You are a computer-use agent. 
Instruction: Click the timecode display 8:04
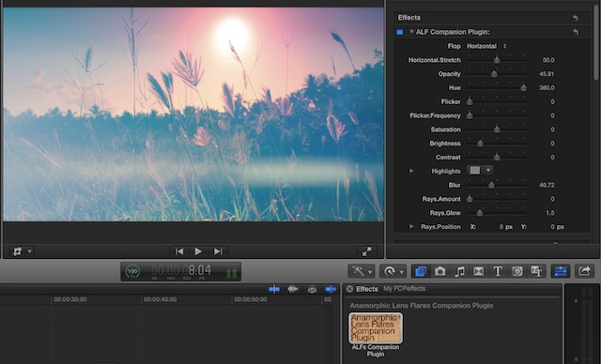point(199,270)
